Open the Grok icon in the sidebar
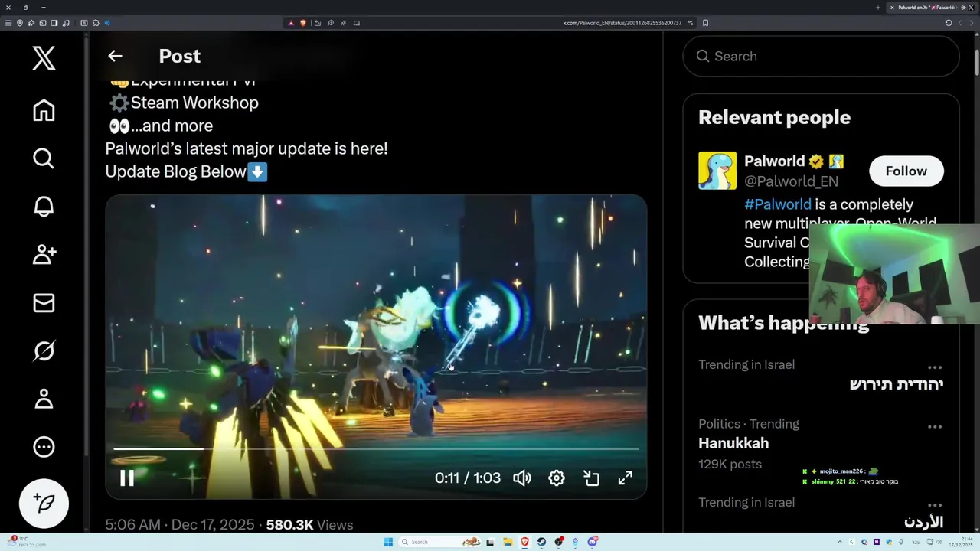The width and height of the screenshot is (980, 551). 44,350
